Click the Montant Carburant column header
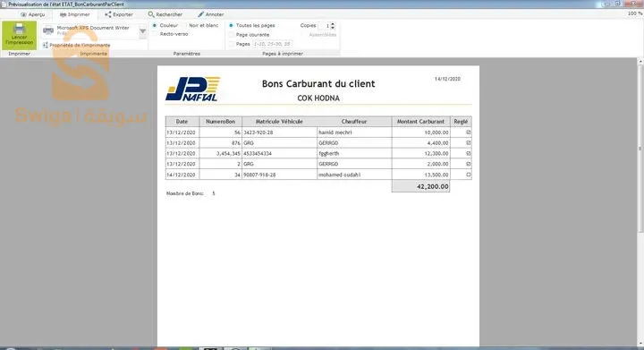 coord(420,122)
